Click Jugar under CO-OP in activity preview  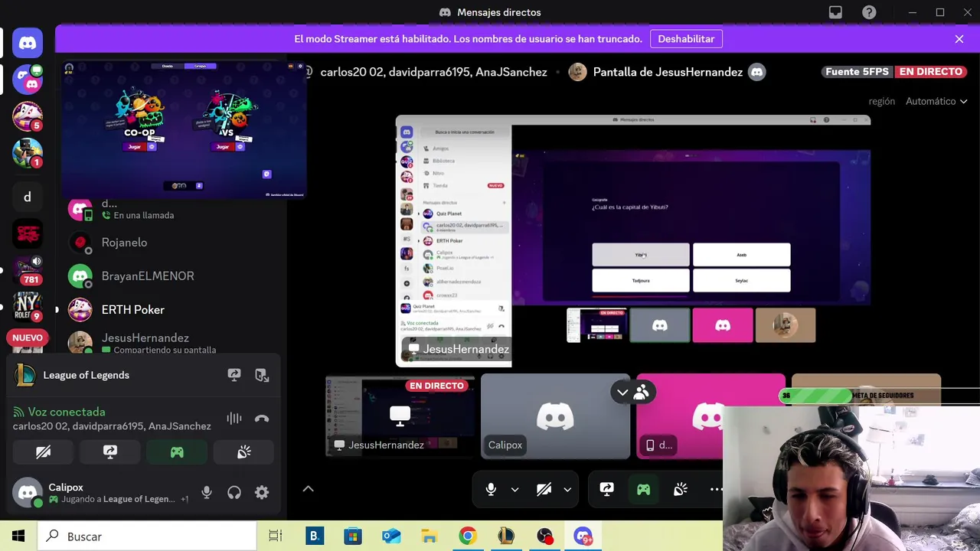point(135,146)
